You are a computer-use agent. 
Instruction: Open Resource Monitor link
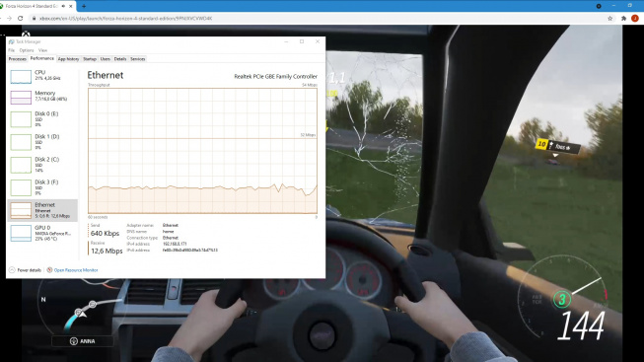pyautogui.click(x=72, y=270)
